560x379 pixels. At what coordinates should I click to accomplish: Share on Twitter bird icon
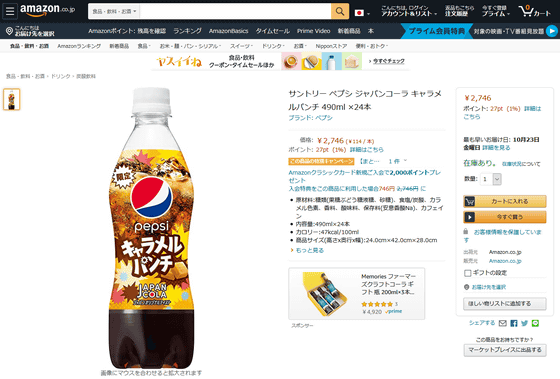click(524, 323)
